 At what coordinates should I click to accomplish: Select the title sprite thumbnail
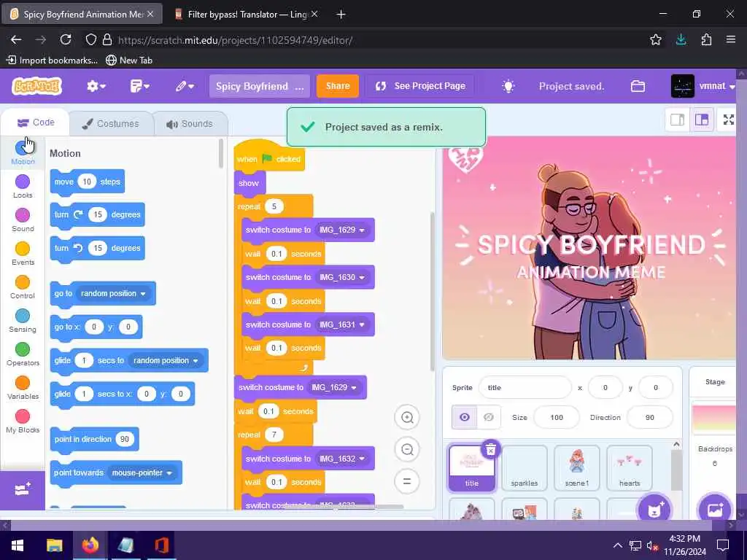pyautogui.click(x=472, y=468)
